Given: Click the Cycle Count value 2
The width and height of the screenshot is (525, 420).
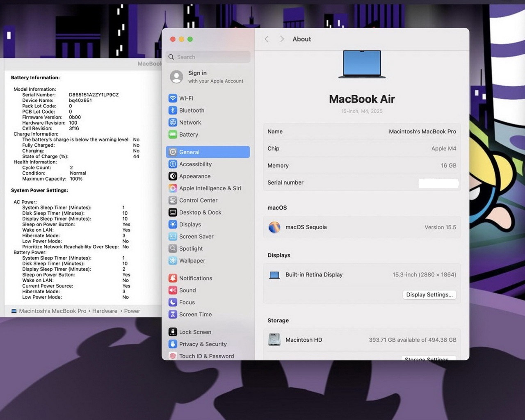Looking at the screenshot, I should tap(71, 167).
